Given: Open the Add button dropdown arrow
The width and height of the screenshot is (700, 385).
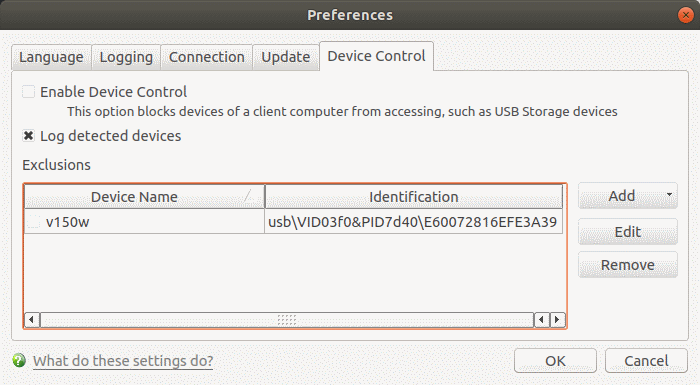Looking at the screenshot, I should click(x=669, y=195).
